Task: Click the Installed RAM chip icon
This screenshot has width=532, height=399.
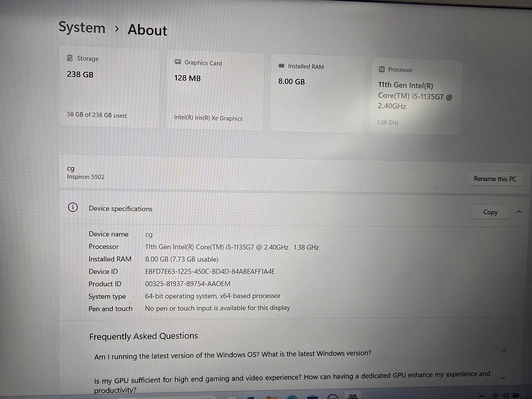Action: (x=281, y=66)
